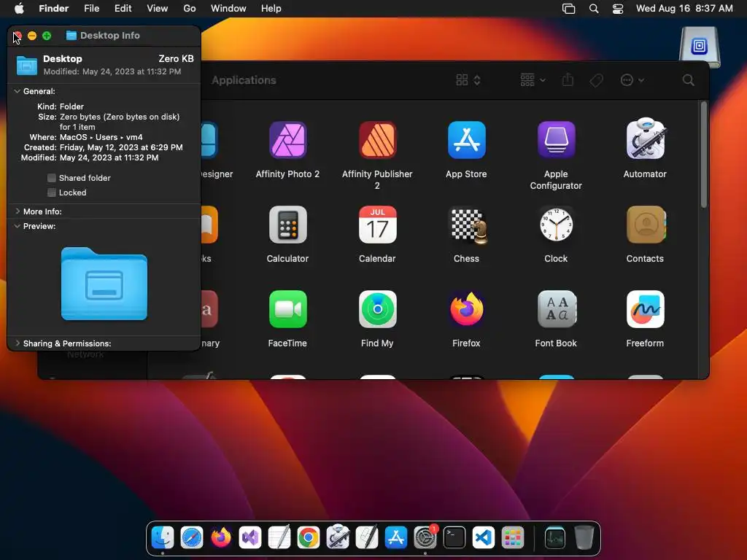The width and height of the screenshot is (747, 560).
Task: Open the Action ellipsis menu dropdown
Action: click(x=632, y=80)
